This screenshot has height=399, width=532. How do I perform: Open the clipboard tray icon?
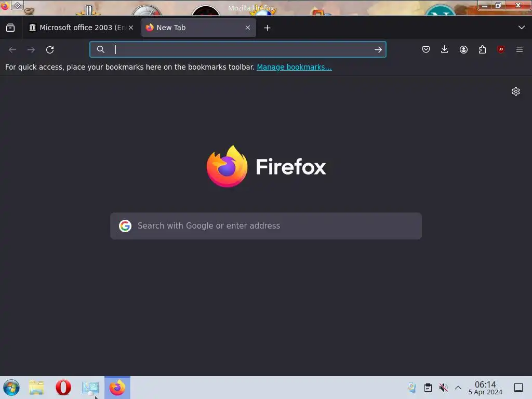pyautogui.click(x=428, y=388)
